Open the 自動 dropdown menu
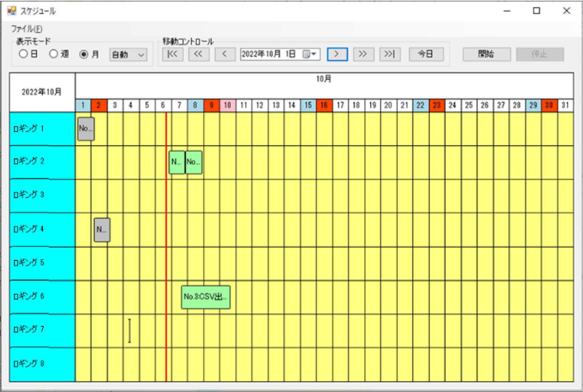The height and width of the screenshot is (392, 583). click(x=128, y=55)
